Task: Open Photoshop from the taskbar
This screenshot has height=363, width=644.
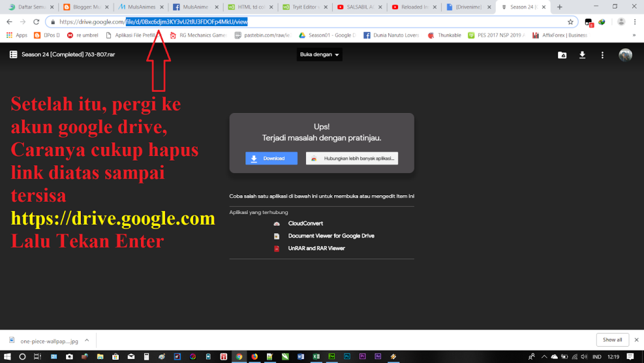Action: point(346,356)
